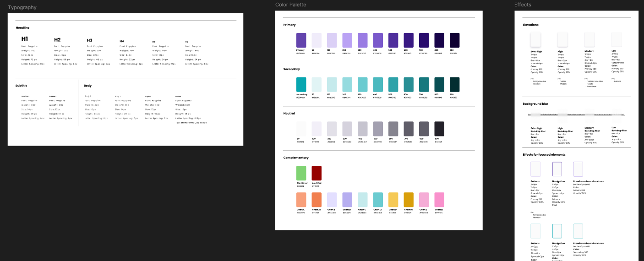Select the Chart D1 gold swatch
This screenshot has height=261, width=644.
coord(409,200)
